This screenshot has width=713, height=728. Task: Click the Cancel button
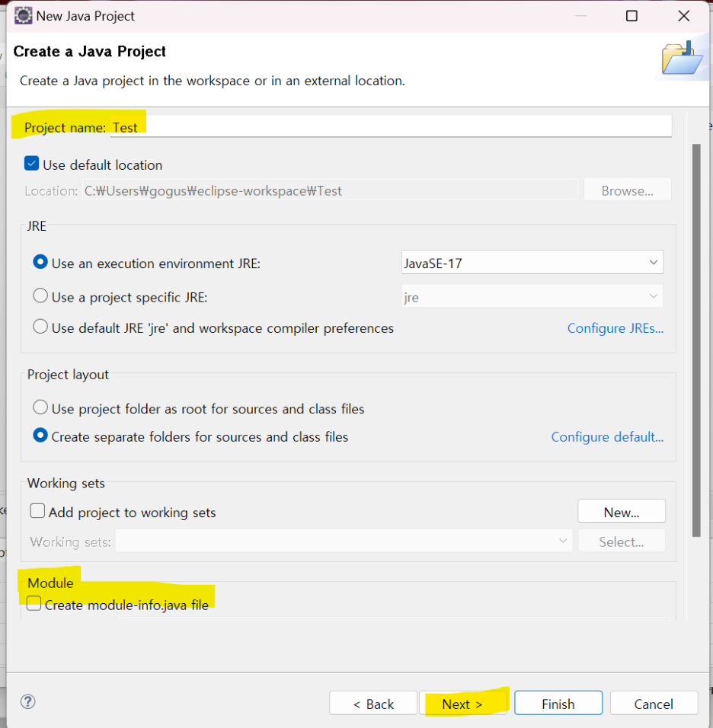(x=654, y=704)
